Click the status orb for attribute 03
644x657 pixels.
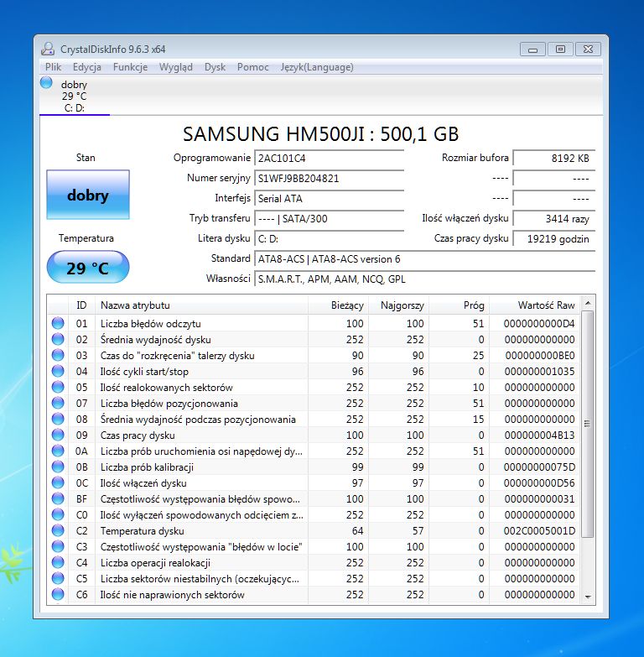tap(58, 355)
